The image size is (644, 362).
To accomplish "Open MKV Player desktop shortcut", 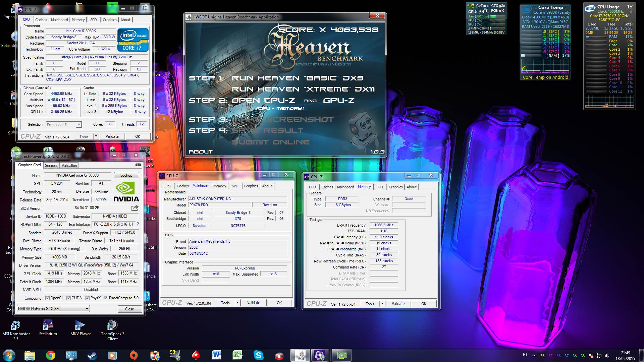I will coord(80,328).
